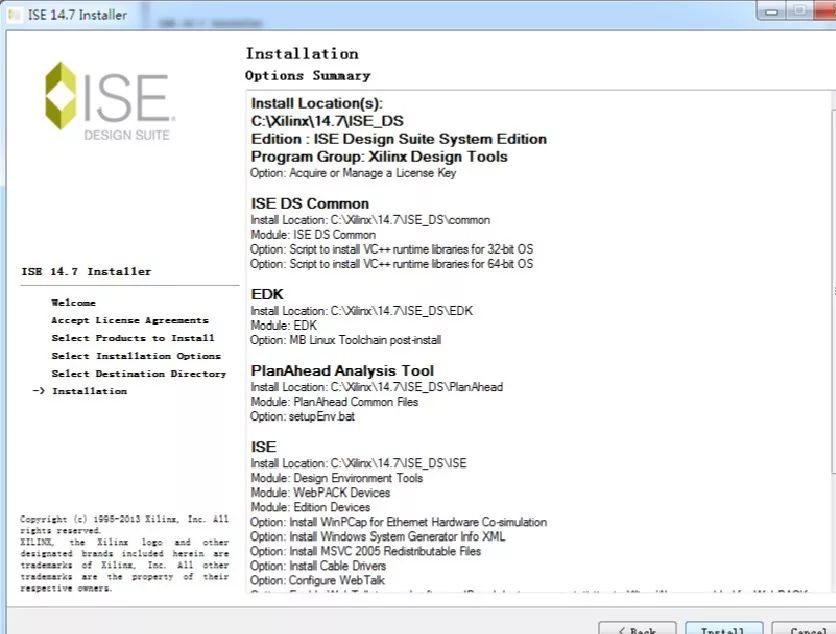This screenshot has width=836, height=634.
Task: Click 'Option: Acquire or Manage a License Key'
Action: [353, 173]
